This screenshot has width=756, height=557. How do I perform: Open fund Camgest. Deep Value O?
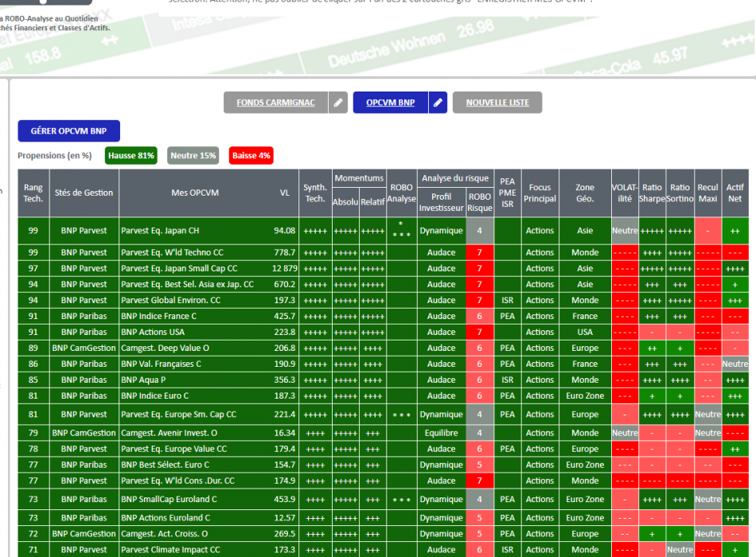[x=165, y=348]
